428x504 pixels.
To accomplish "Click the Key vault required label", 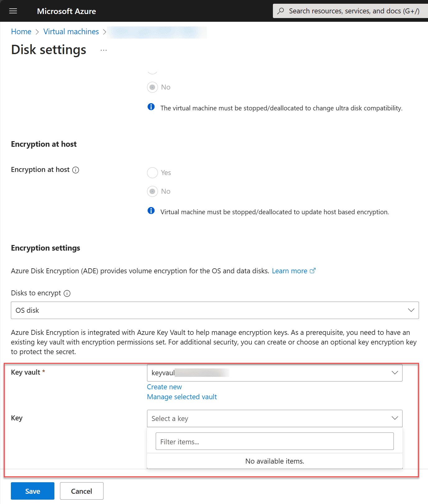I will point(28,372).
